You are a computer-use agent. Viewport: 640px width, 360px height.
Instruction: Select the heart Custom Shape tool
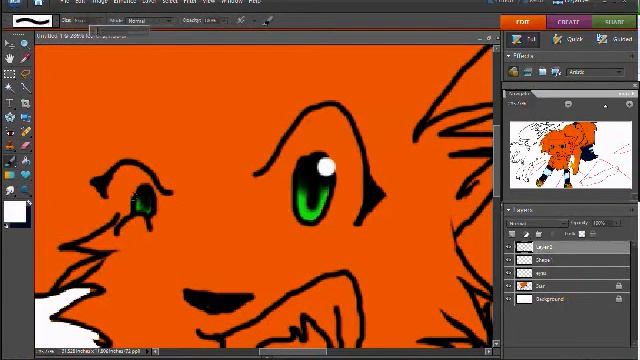click(x=25, y=176)
